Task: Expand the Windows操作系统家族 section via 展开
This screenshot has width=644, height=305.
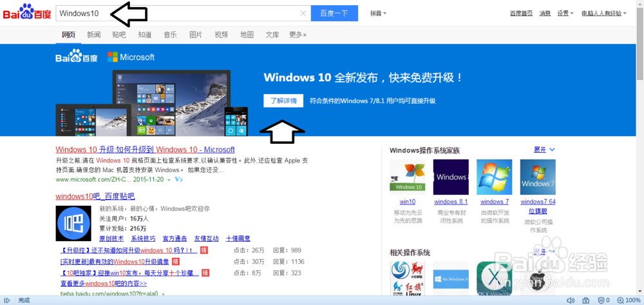Action: point(544,150)
